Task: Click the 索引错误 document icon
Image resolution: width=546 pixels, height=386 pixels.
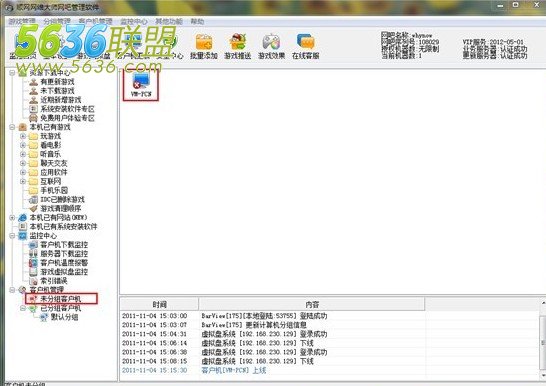Action: tap(33, 281)
